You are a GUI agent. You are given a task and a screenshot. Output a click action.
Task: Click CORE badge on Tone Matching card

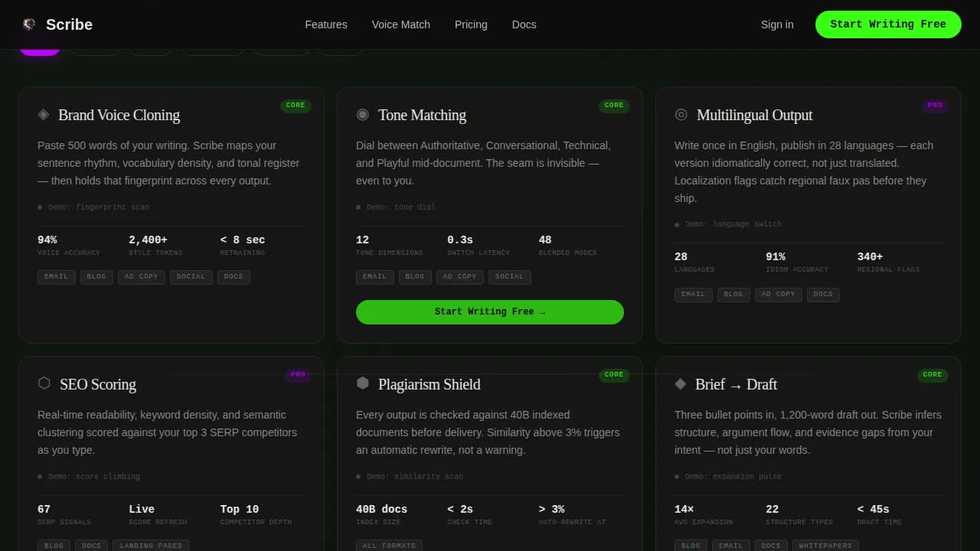point(614,106)
